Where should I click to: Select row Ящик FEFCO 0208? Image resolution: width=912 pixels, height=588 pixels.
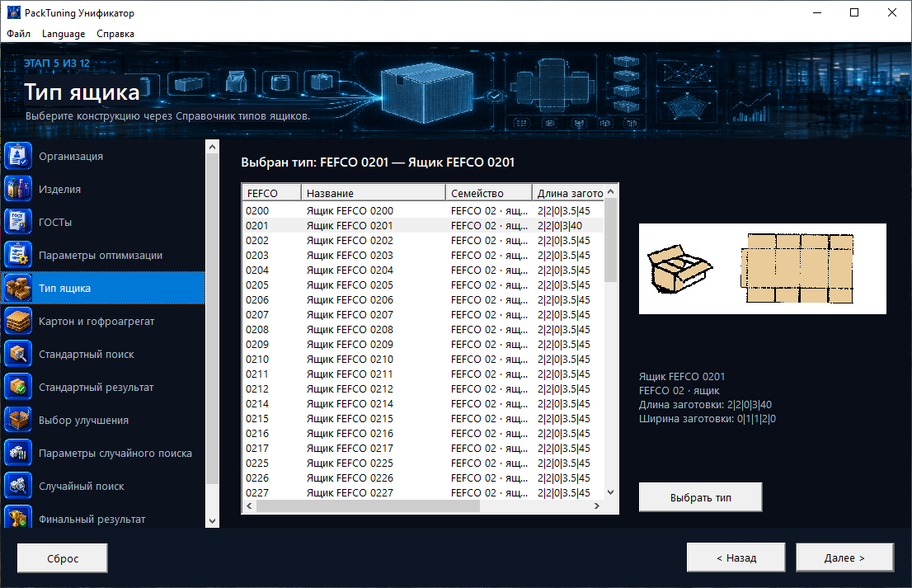(x=423, y=329)
